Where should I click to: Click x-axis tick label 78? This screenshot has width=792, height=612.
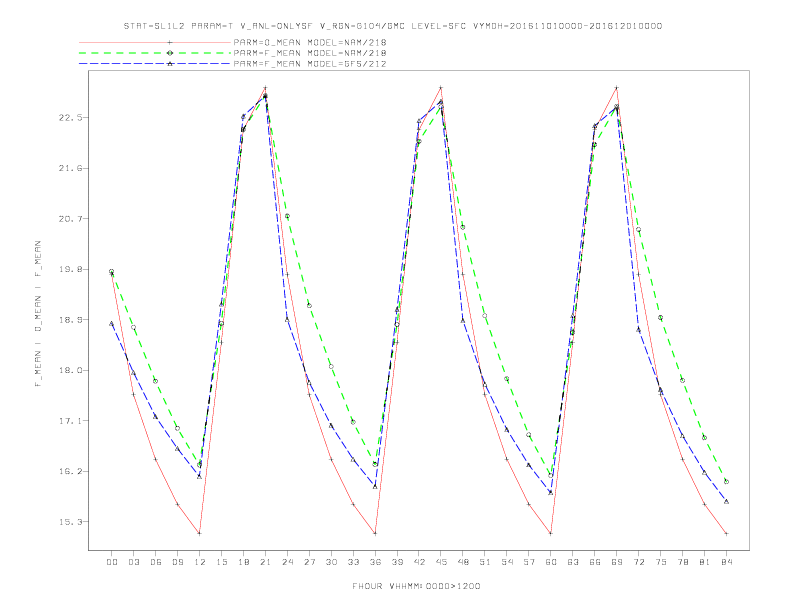pyautogui.click(x=682, y=562)
